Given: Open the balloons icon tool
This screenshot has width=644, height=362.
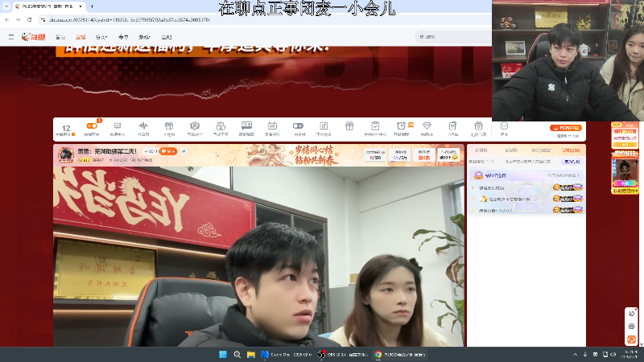Looking at the screenshot, I should [x=221, y=126].
